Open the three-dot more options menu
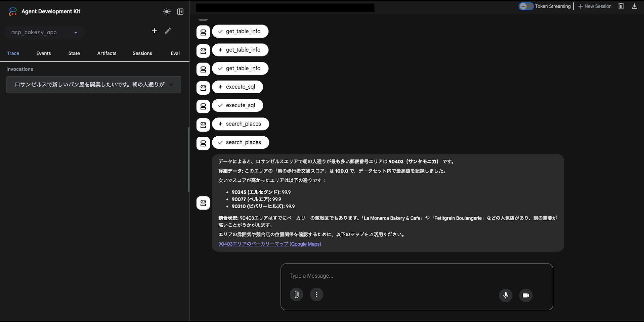The image size is (644, 322). 316,294
